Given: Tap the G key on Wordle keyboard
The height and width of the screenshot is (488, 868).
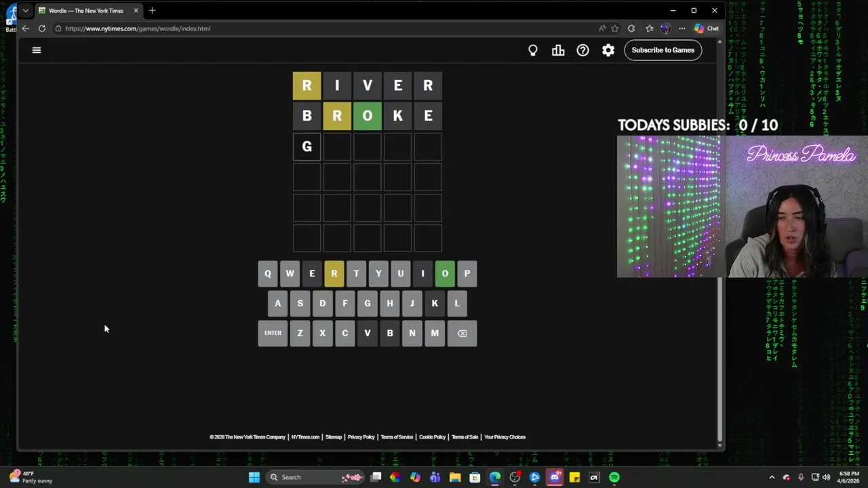Looking at the screenshot, I should tap(368, 304).
